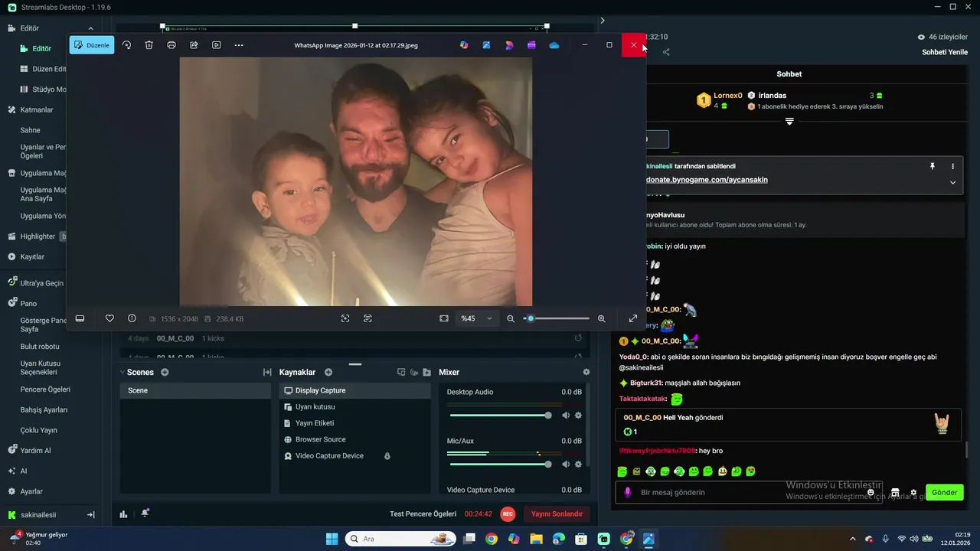
Task: Share the image from Photos toolbar
Action: click(x=194, y=45)
